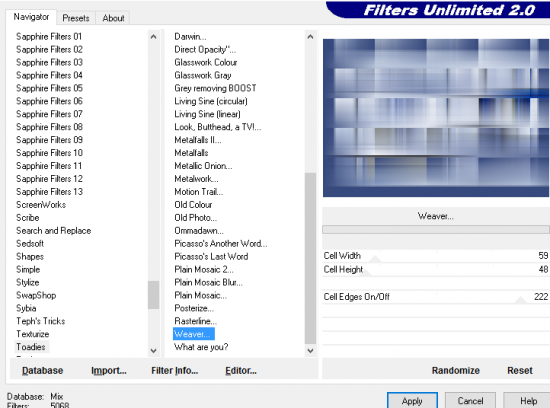Click the category list scroll-down arrow

point(153,350)
